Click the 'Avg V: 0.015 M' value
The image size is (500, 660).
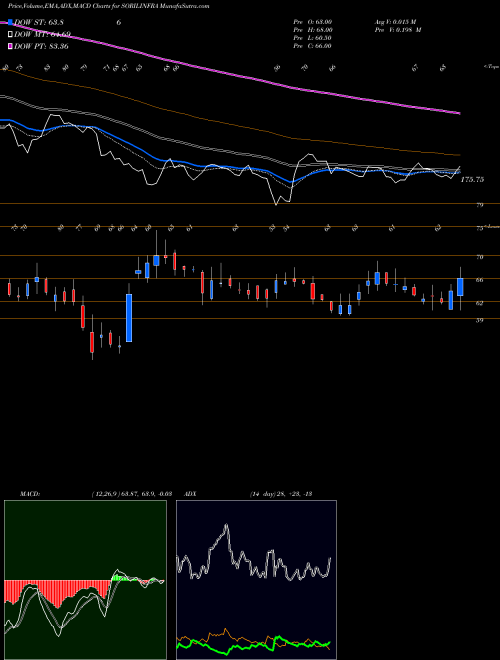pos(395,22)
